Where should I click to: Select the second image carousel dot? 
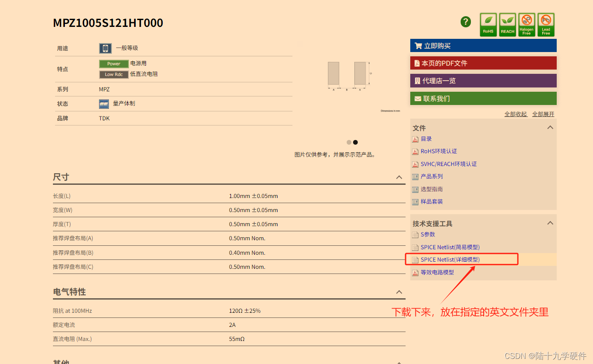coord(355,142)
